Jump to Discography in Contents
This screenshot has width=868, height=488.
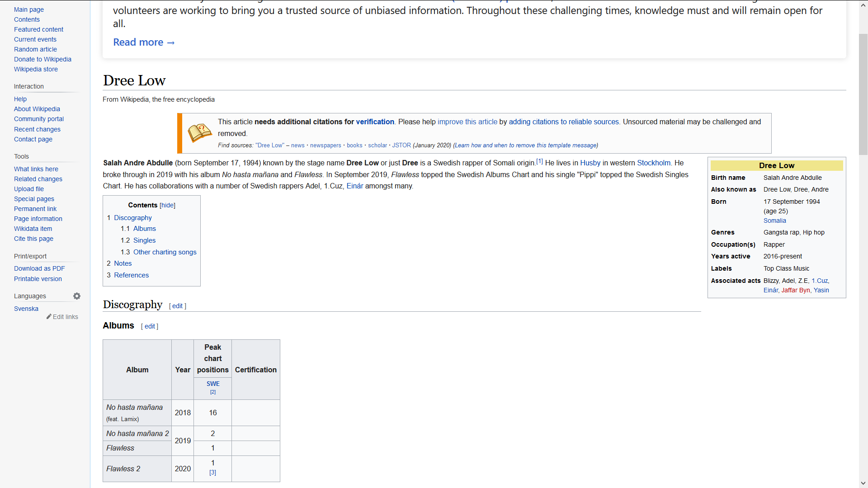point(133,218)
